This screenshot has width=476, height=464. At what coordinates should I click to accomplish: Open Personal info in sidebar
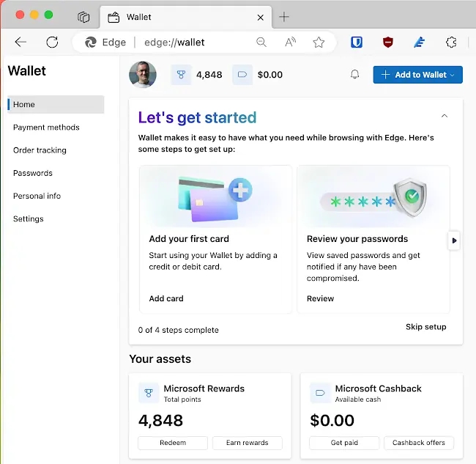(37, 196)
